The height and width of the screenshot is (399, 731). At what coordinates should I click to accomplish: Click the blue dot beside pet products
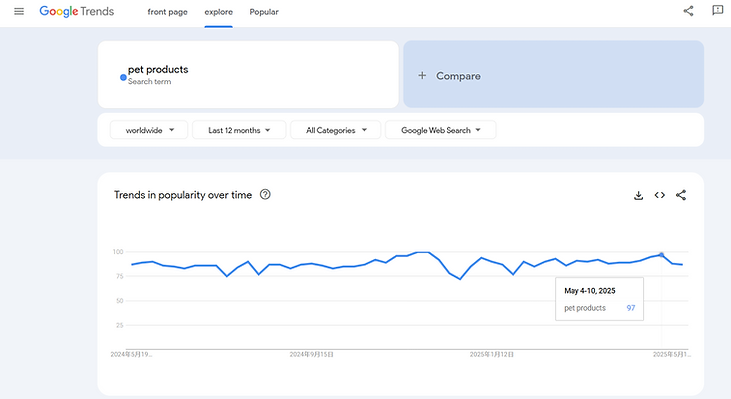123,77
